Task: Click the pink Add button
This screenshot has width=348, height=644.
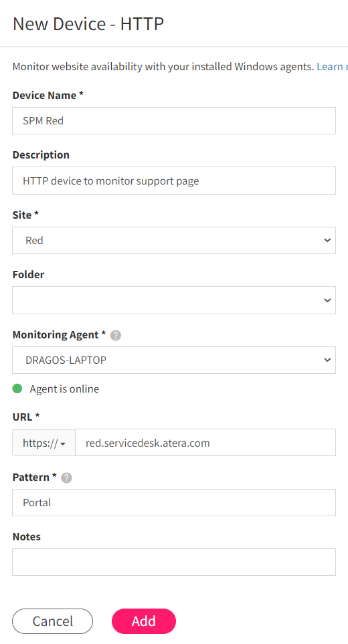Action: [144, 621]
